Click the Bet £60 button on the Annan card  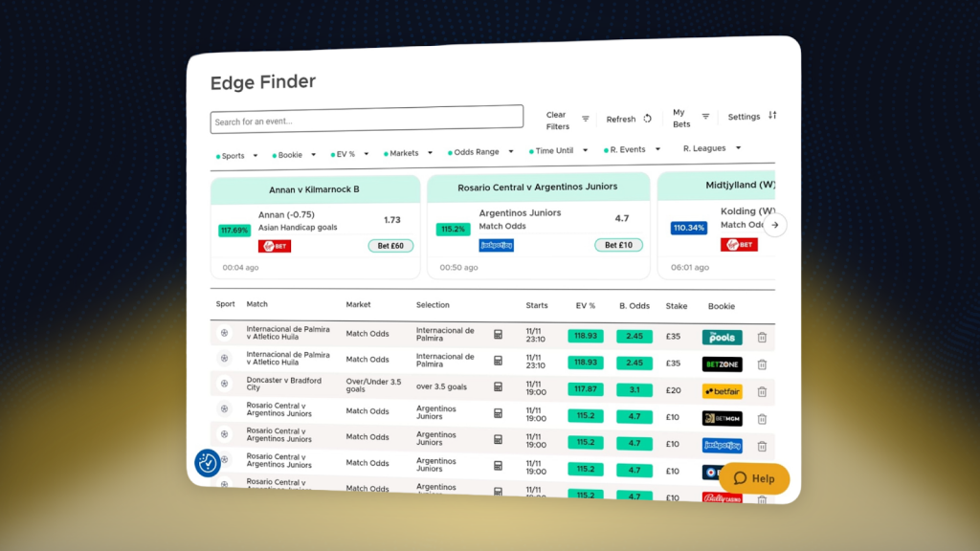tap(390, 246)
